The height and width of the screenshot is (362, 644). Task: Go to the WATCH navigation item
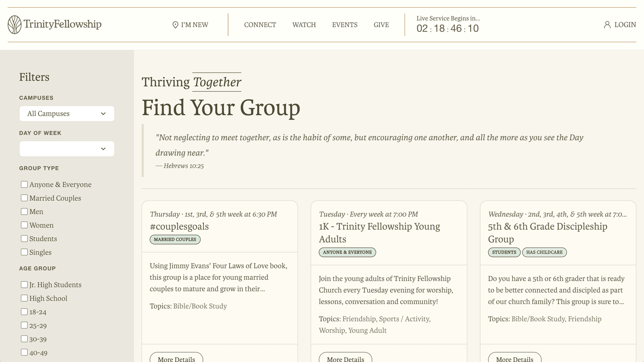point(304,25)
